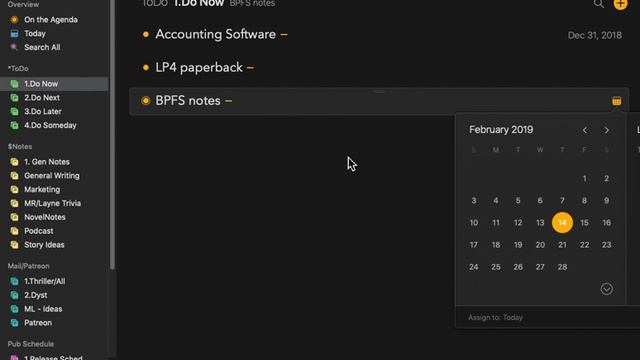
Task: Advance calendar to the next month
Action: tap(607, 130)
